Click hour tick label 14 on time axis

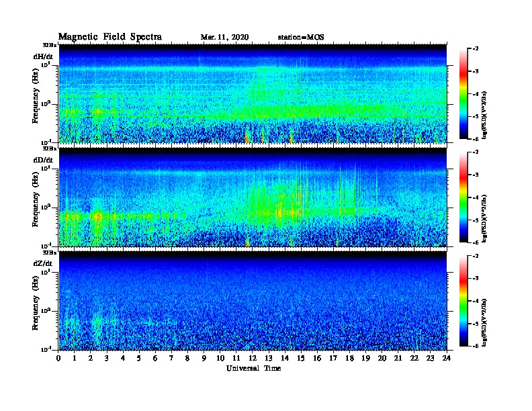[x=285, y=358]
